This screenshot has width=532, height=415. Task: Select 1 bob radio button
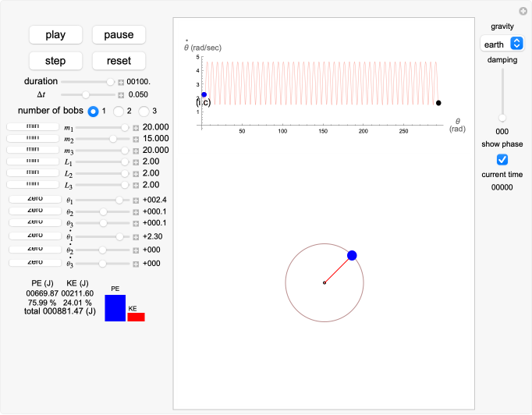coord(93,112)
